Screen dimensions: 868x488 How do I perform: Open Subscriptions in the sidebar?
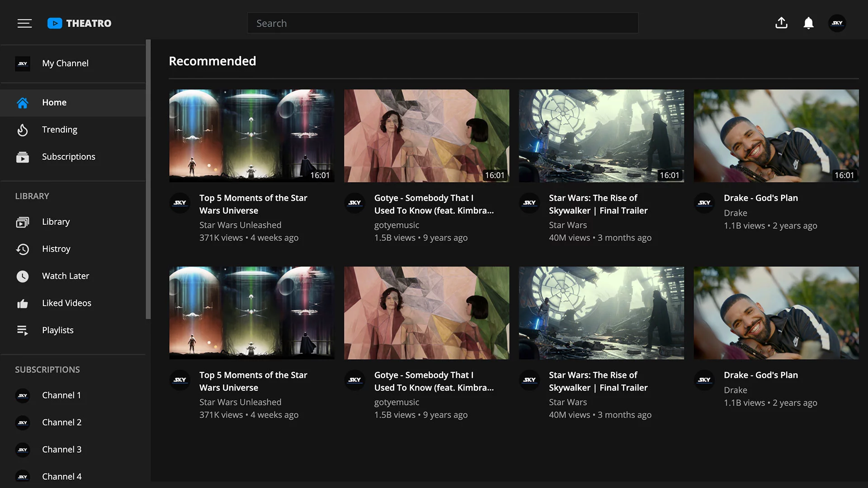73,157
